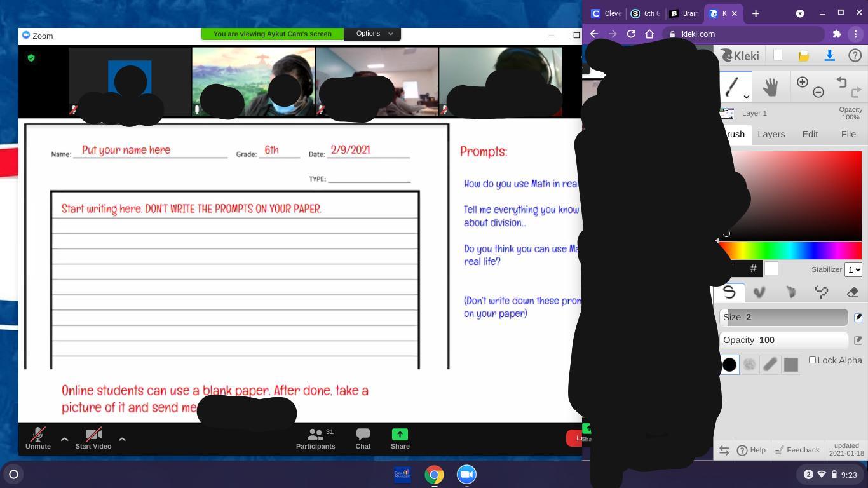Flip Kleki interface left-right swap icon
This screenshot has width=868, height=488.
click(x=724, y=451)
